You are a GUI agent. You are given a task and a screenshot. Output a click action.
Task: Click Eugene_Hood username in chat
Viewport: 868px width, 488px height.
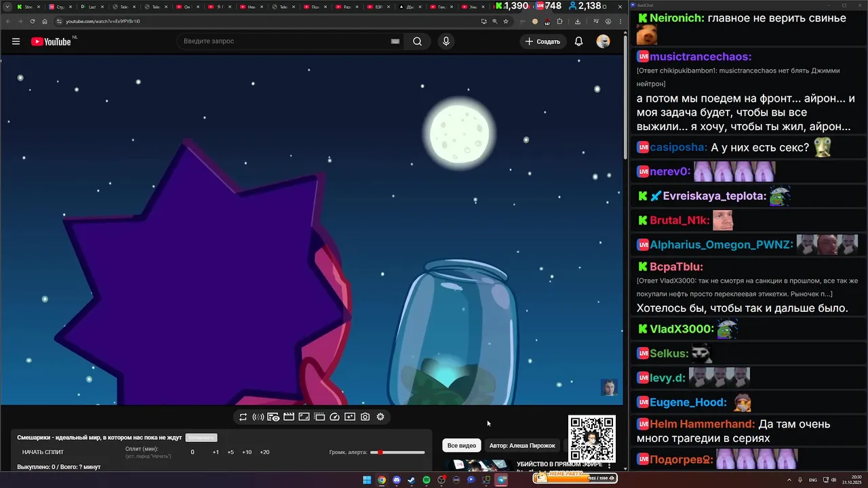(x=688, y=402)
